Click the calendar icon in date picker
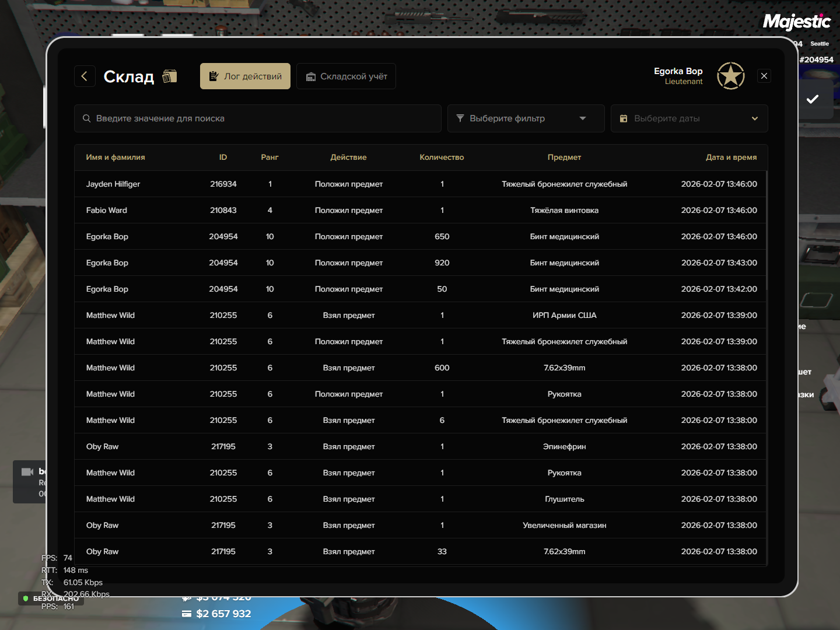The image size is (840, 630). [624, 118]
